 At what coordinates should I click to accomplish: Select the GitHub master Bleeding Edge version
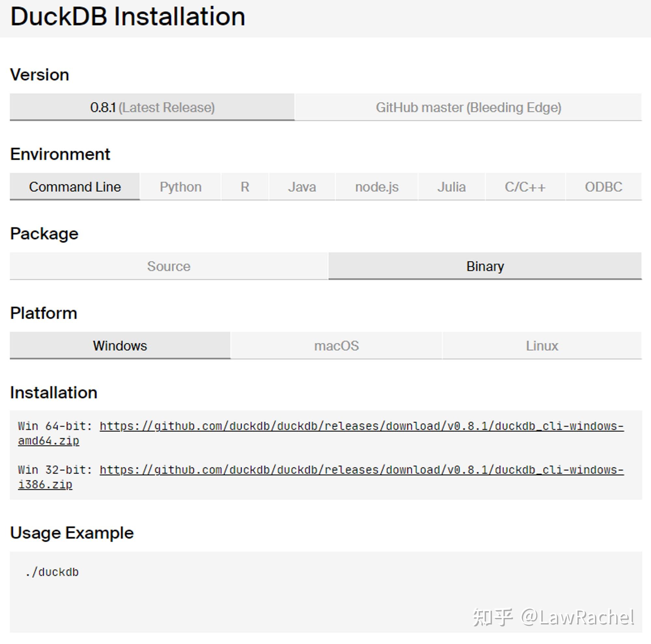pos(468,107)
